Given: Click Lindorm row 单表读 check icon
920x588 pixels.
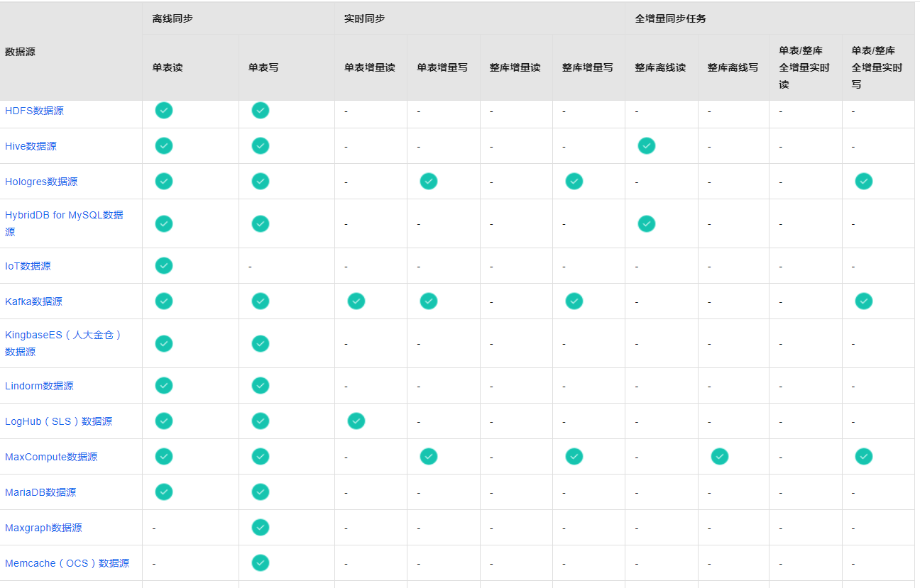Looking at the screenshot, I should click(x=164, y=385).
